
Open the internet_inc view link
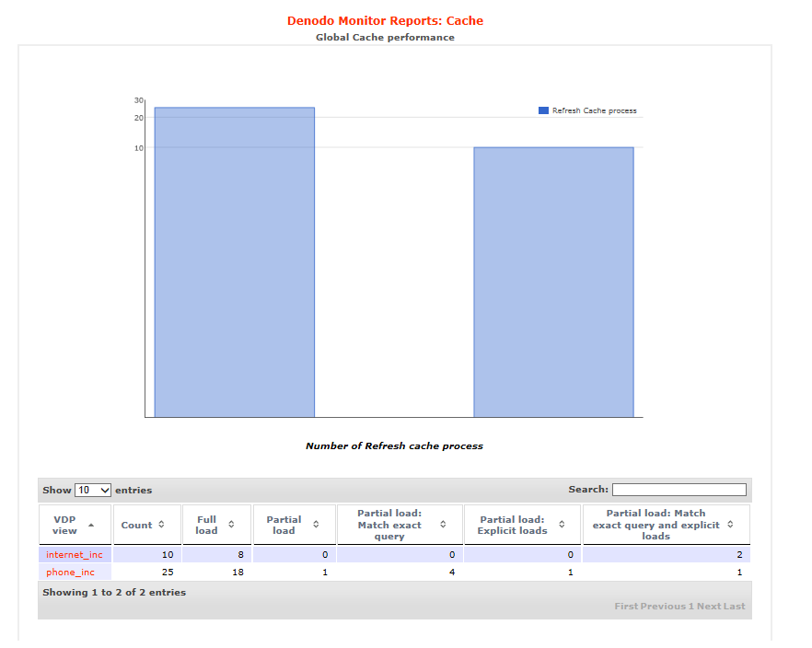coord(74,555)
